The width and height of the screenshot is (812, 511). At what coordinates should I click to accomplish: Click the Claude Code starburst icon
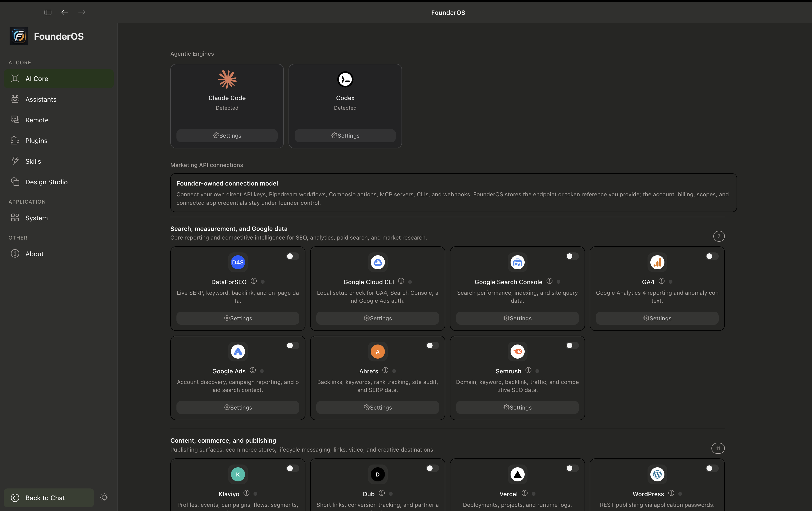[x=227, y=80]
